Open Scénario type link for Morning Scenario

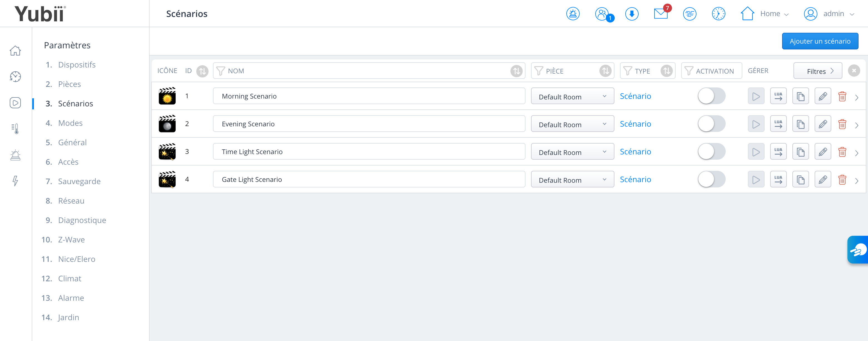tap(636, 96)
